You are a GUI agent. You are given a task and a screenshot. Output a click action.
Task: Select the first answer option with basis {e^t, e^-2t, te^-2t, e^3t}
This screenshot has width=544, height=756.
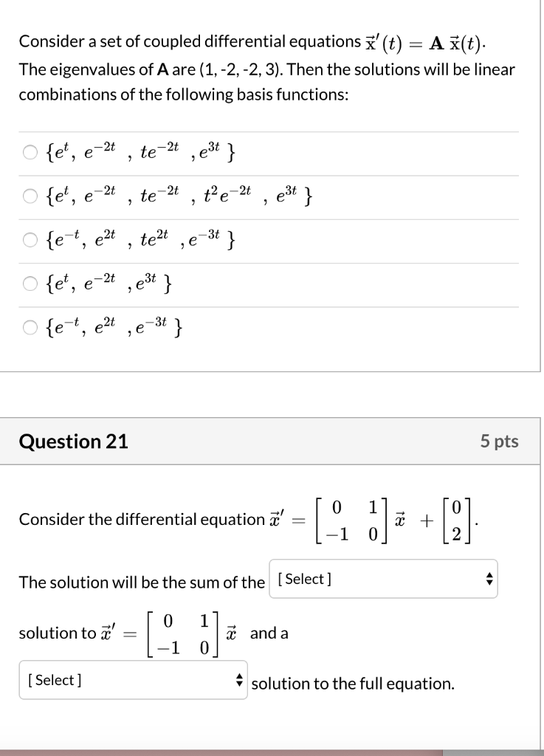click(30, 152)
